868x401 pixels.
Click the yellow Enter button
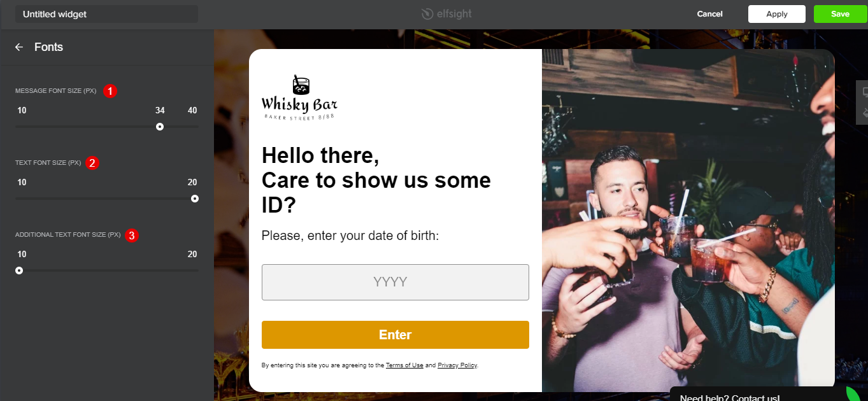tap(395, 335)
